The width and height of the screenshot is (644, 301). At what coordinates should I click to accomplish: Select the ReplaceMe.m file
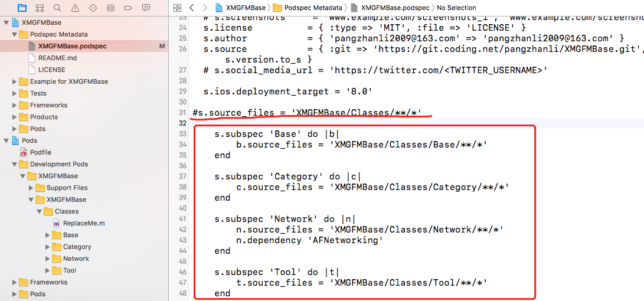(84, 223)
